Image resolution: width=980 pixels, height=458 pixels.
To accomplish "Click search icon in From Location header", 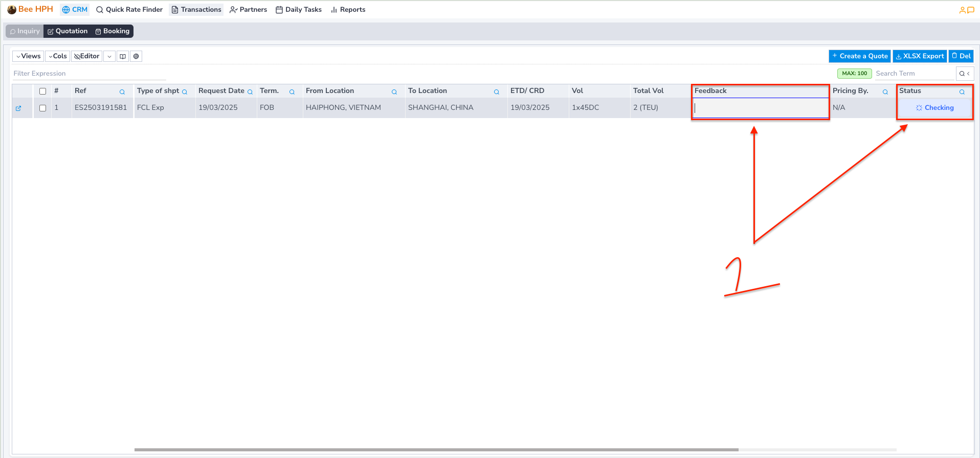I will tap(394, 92).
